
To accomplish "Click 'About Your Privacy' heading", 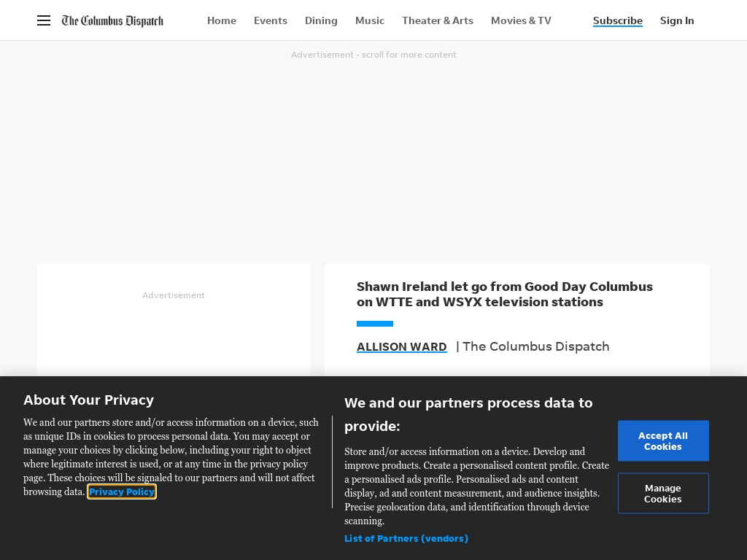I will coord(88,400).
